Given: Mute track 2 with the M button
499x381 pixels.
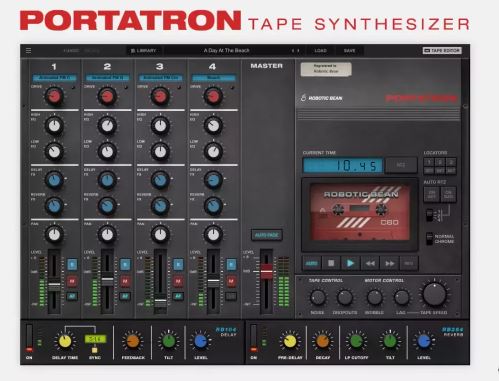Looking at the screenshot, I should click(125, 281).
